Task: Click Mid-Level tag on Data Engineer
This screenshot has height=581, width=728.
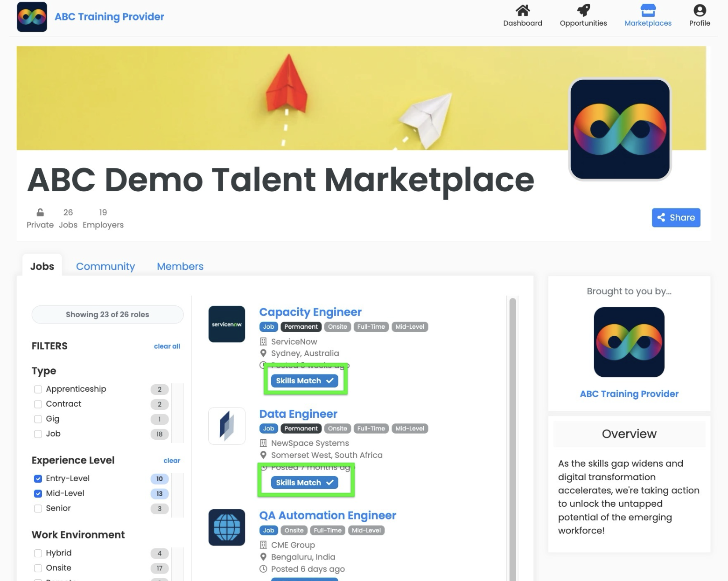Action: tap(410, 429)
